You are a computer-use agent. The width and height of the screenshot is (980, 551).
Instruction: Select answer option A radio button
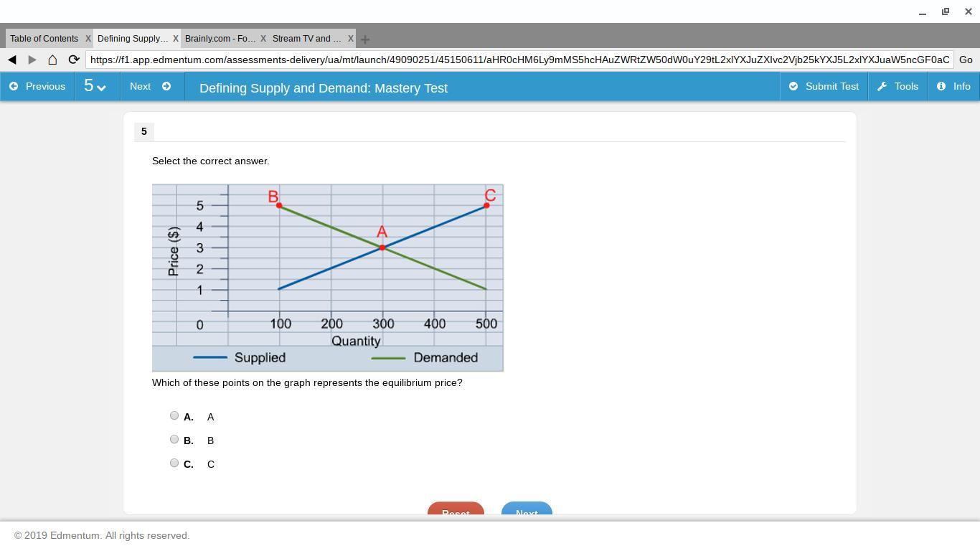click(x=174, y=415)
